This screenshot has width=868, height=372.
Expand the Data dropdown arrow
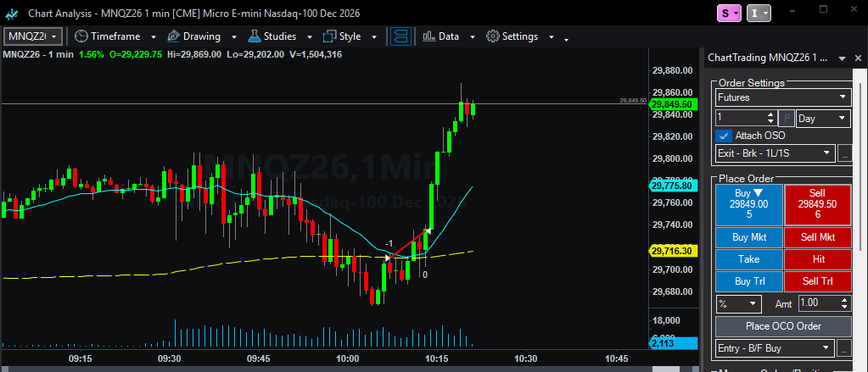473,37
